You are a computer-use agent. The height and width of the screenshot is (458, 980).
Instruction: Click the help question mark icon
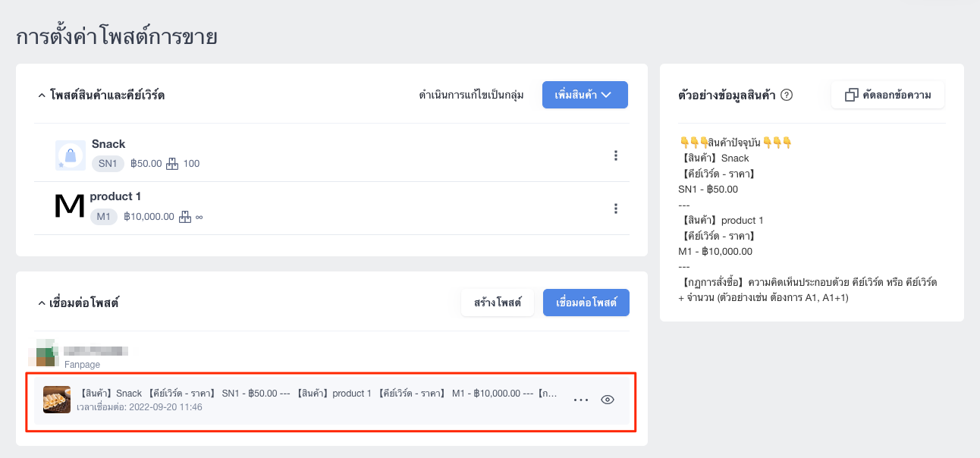pyautogui.click(x=787, y=95)
